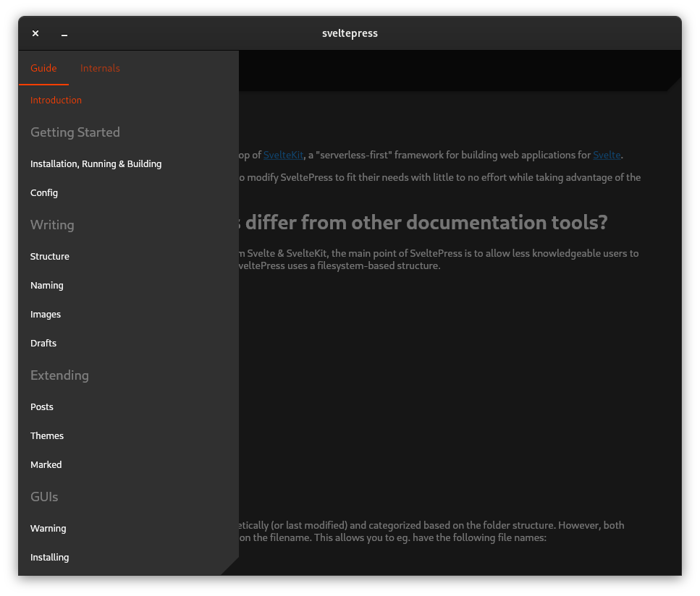Open the Installing page
The height and width of the screenshot is (596, 700).
(49, 558)
